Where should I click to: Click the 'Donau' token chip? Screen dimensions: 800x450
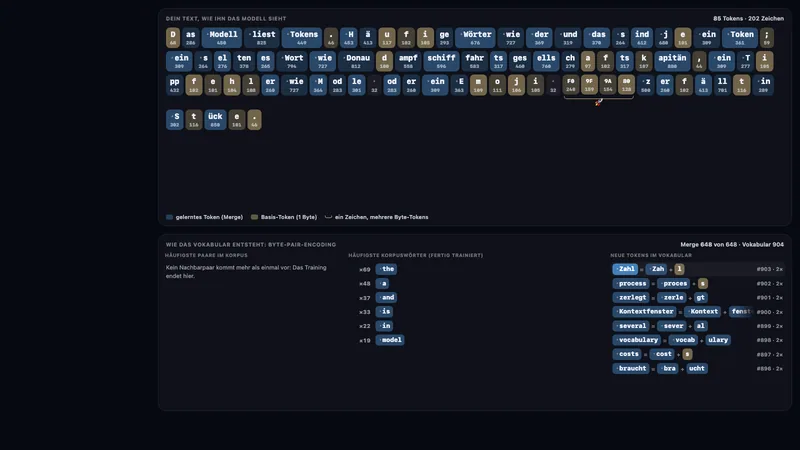[x=356, y=61]
